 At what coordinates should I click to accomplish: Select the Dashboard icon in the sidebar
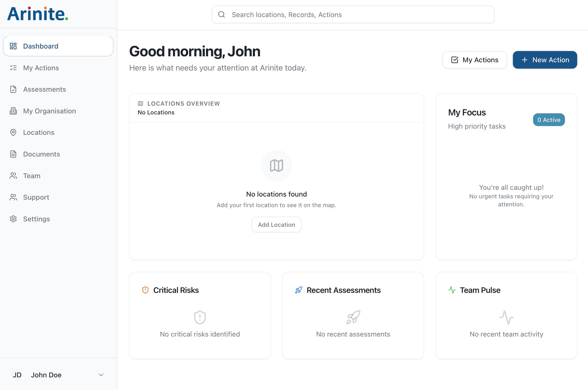[x=13, y=46]
